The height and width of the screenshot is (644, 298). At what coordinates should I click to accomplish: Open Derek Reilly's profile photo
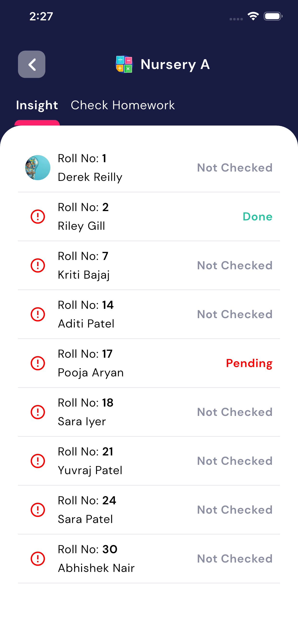click(38, 167)
